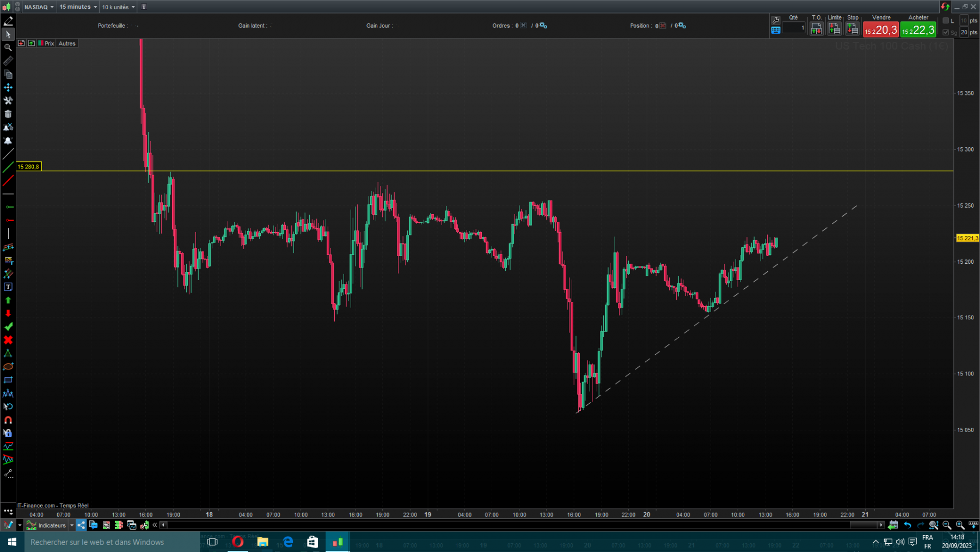Select the red trend line tool

pos(8,180)
